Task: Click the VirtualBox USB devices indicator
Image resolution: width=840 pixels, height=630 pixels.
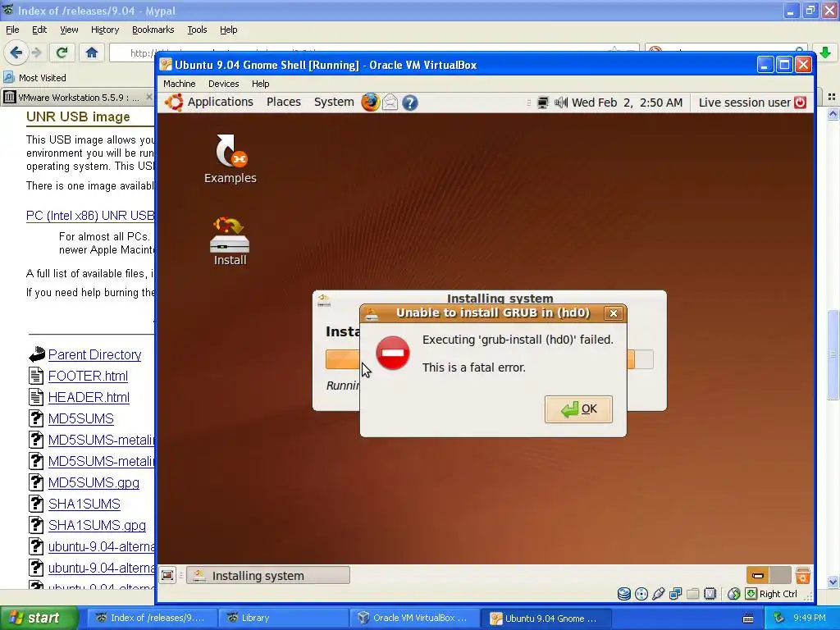Action: 659,594
